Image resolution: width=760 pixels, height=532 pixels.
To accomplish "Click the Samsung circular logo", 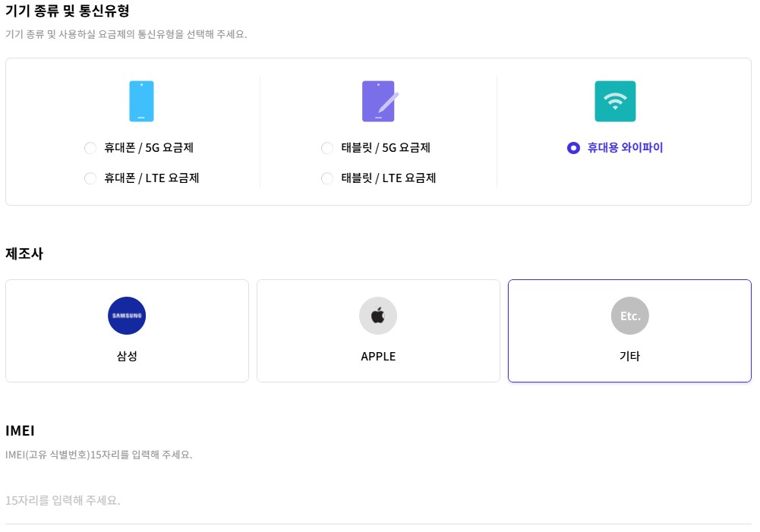I will pos(127,316).
